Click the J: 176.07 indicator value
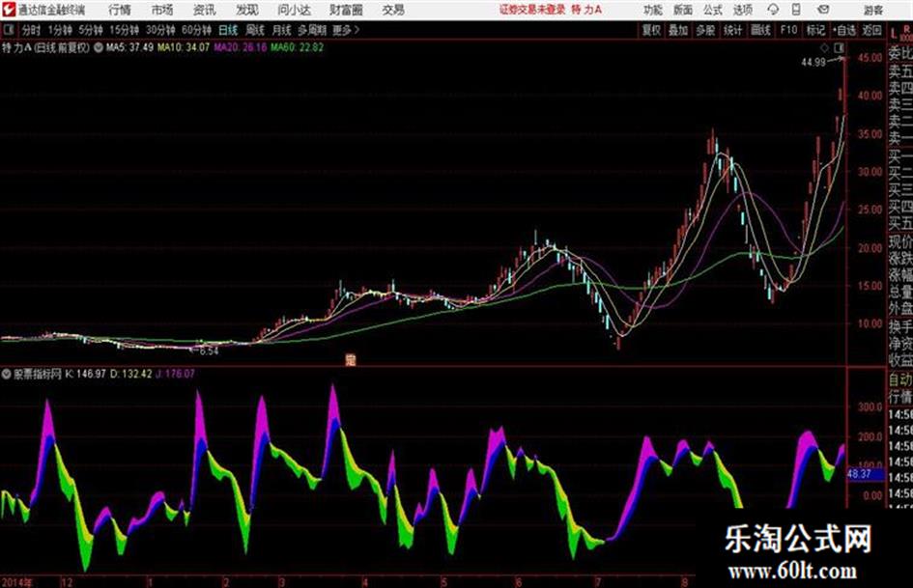The width and height of the screenshot is (913, 588). click(176, 374)
